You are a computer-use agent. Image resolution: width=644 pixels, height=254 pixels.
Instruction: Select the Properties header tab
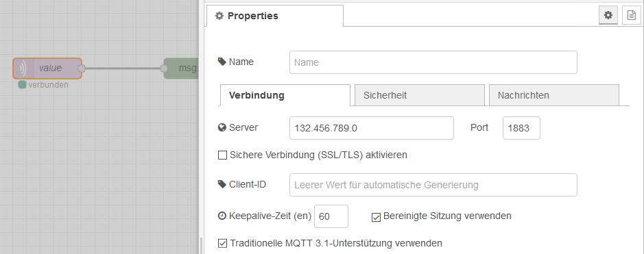click(x=275, y=16)
